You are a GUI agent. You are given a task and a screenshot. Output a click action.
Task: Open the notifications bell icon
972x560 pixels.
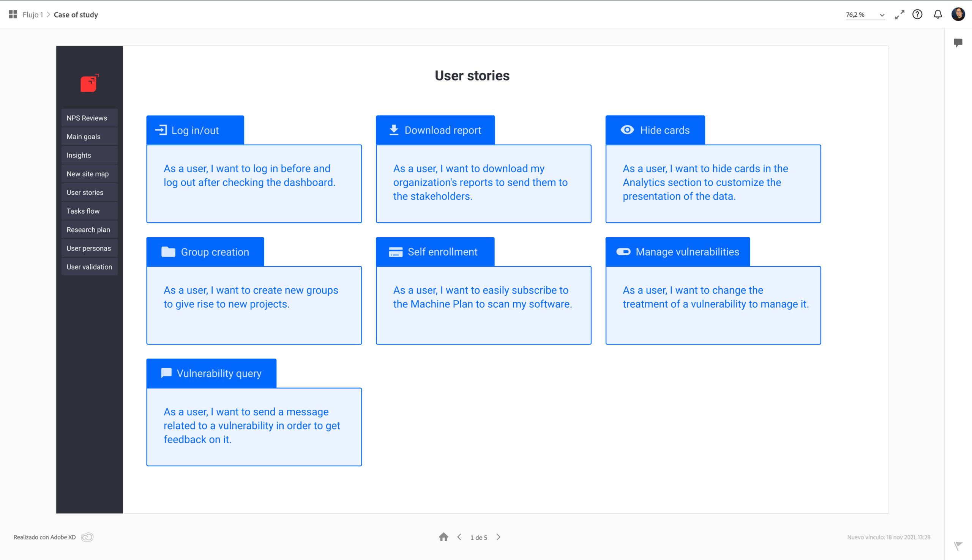coord(938,15)
